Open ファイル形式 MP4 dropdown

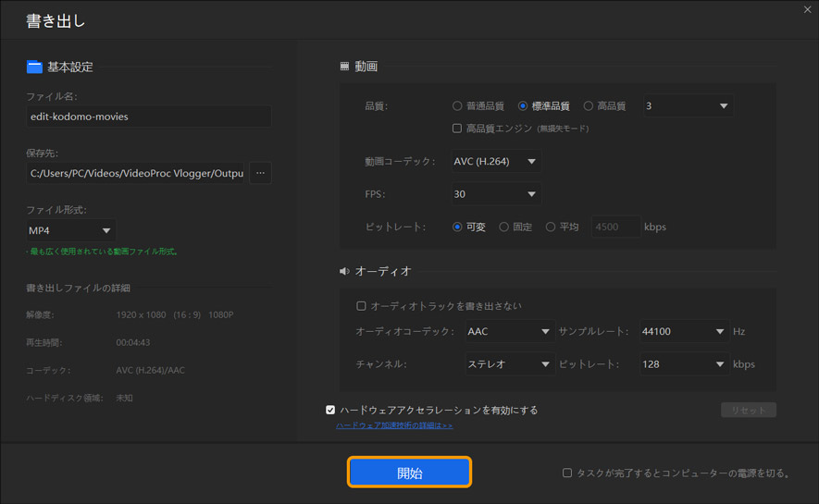tap(70, 230)
